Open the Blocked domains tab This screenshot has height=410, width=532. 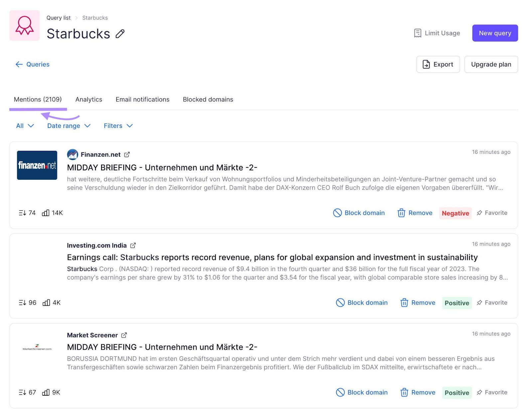[x=208, y=99]
